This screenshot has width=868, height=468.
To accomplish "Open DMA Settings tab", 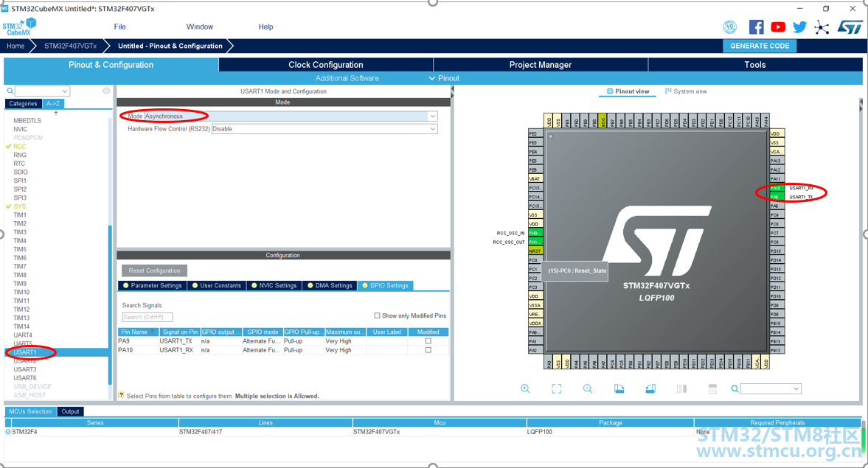I will click(x=330, y=285).
